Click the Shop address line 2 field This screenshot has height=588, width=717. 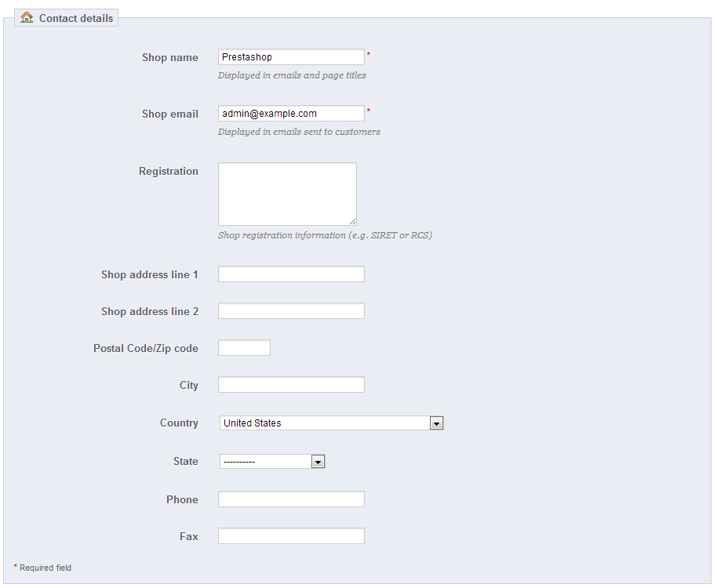[291, 311]
